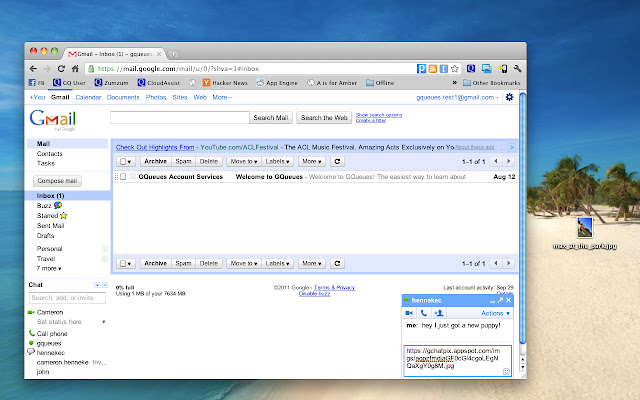Open the top Move to dropdown
Image resolution: width=640 pixels, height=400 pixels.
tap(242, 160)
